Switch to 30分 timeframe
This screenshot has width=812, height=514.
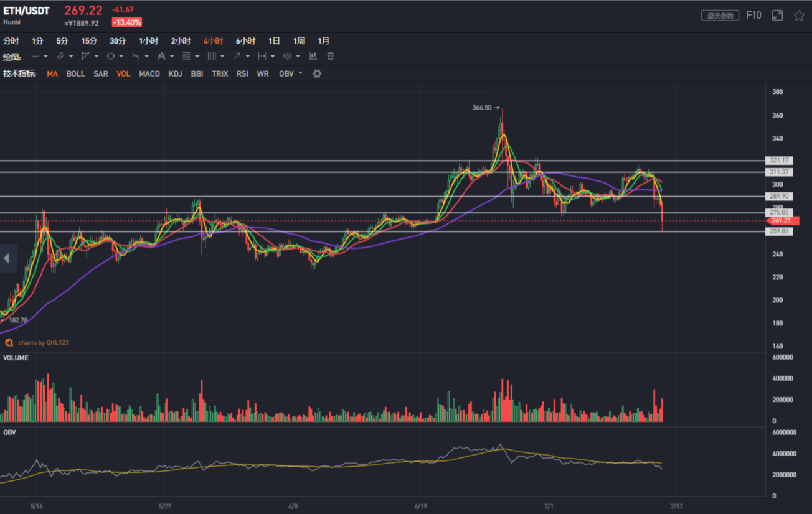[118, 41]
